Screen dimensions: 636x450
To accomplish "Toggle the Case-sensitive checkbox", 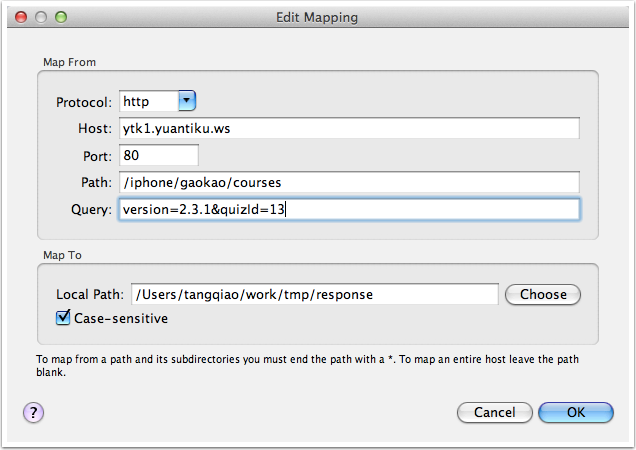I will coord(63,319).
